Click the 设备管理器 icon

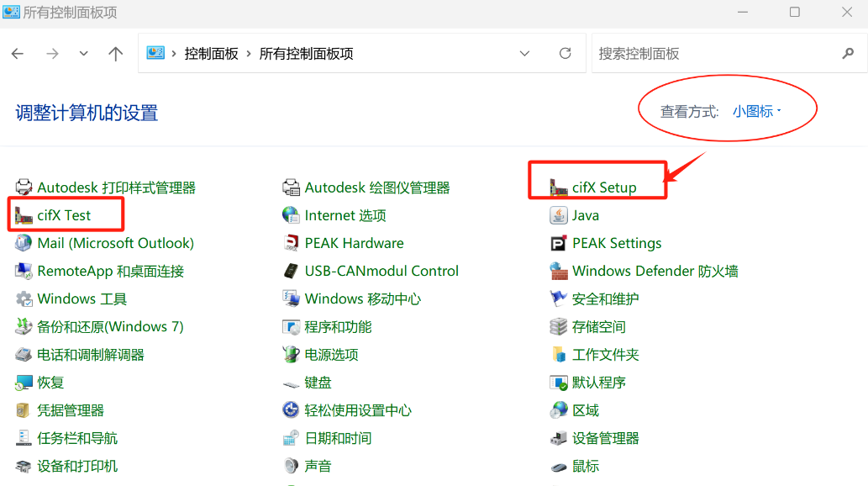coord(558,438)
